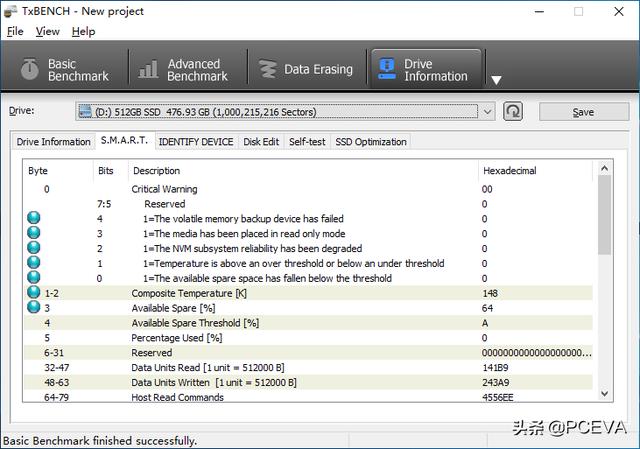The width and height of the screenshot is (640, 449).
Task: Click status icon for Composite Temperature row
Action: coord(33,292)
